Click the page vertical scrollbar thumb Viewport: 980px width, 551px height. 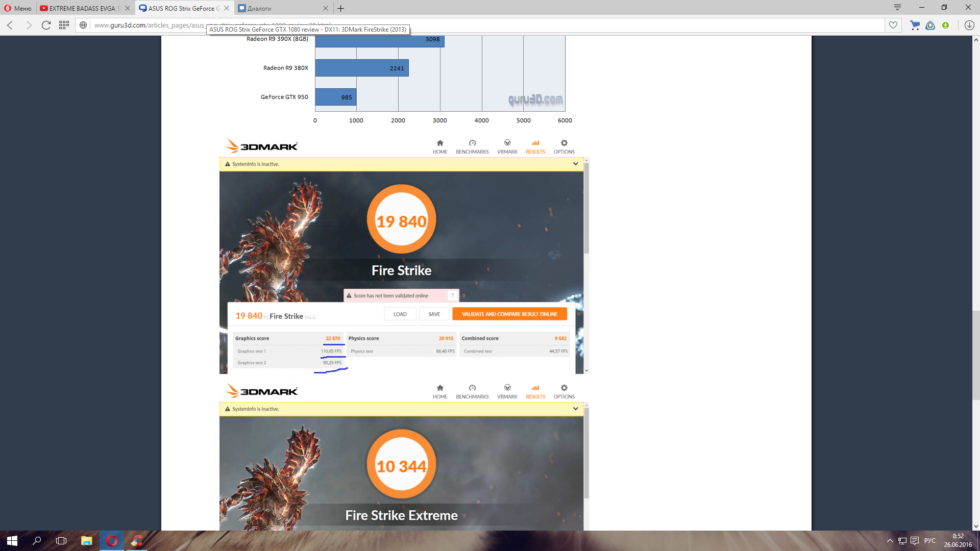point(976,355)
